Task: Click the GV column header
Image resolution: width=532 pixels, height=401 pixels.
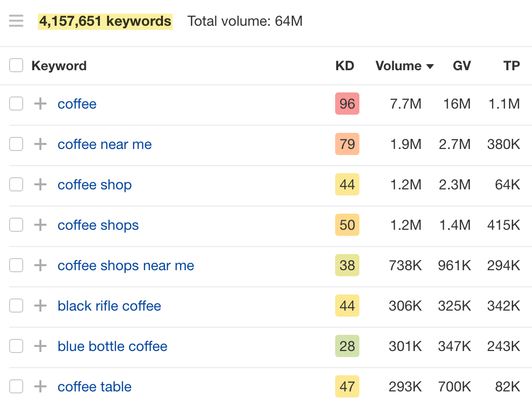Action: pos(461,66)
